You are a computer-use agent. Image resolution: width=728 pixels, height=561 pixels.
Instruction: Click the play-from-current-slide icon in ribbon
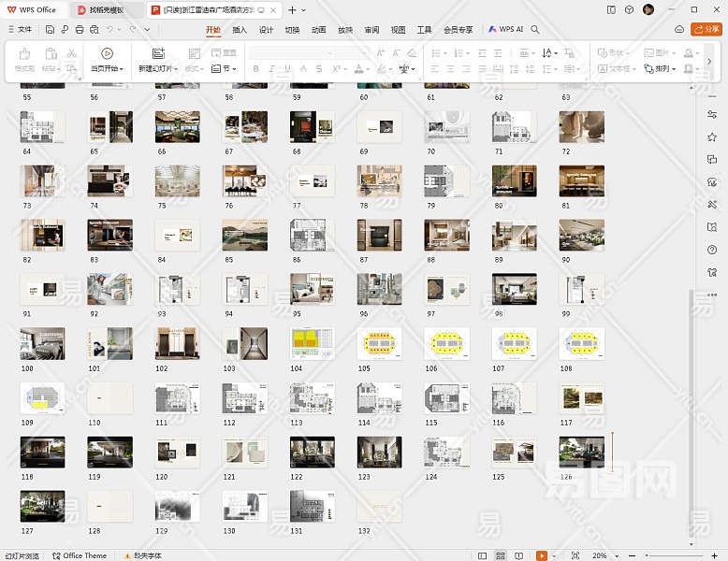[x=107, y=54]
